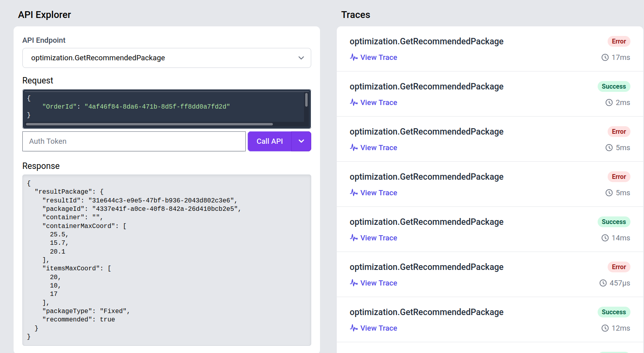The image size is (644, 353).
Task: Click the Error badge on the first trace
Action: pos(619,42)
